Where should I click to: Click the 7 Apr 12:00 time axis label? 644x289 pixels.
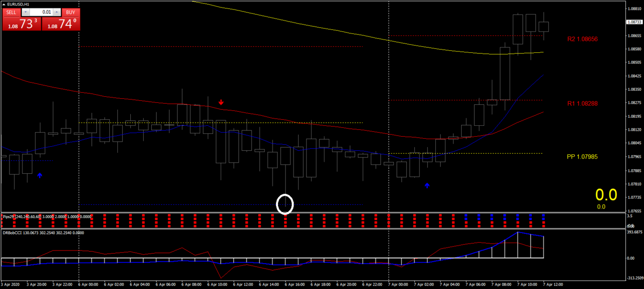554,285
